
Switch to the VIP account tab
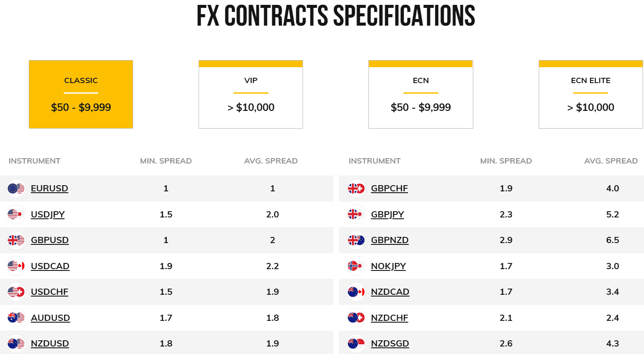[251, 94]
